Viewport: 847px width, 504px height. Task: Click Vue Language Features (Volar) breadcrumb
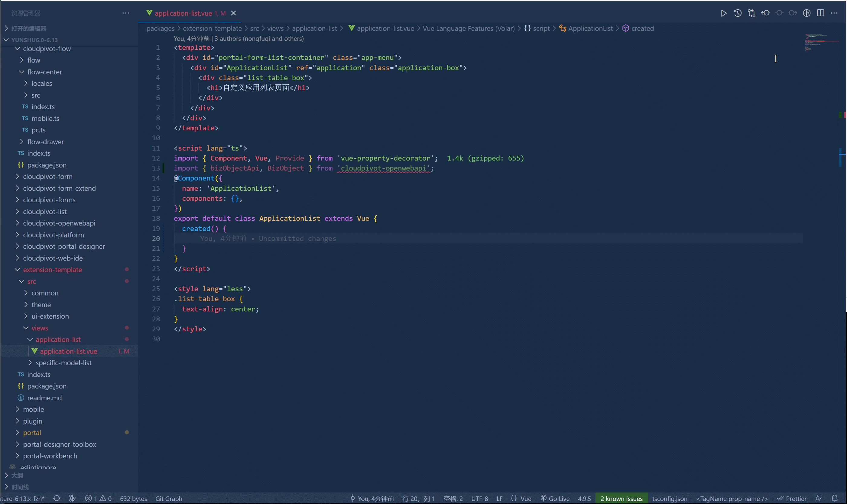click(469, 28)
